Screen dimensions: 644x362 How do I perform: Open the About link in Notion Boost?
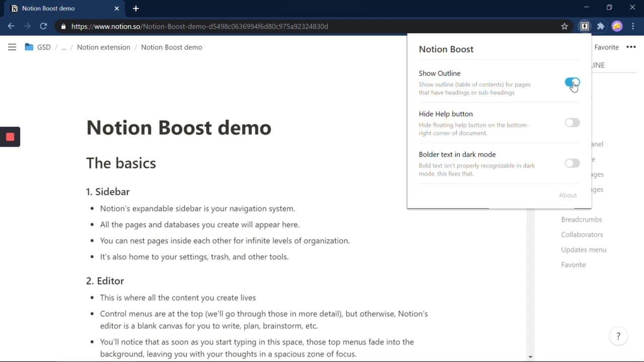[568, 195]
